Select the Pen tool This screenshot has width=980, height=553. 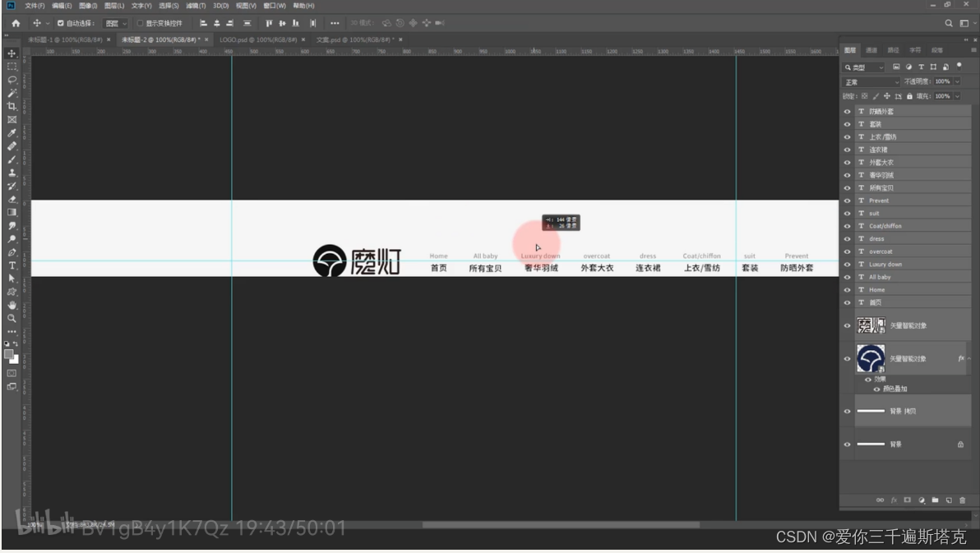click(x=12, y=252)
